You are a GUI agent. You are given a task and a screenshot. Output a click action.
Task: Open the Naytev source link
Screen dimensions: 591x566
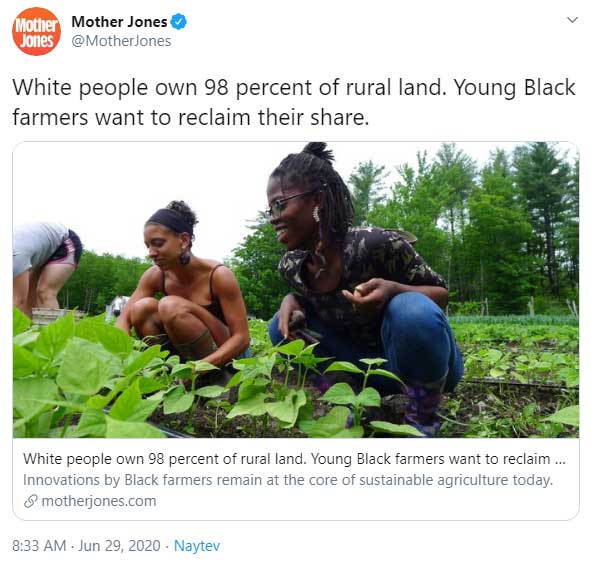(197, 546)
